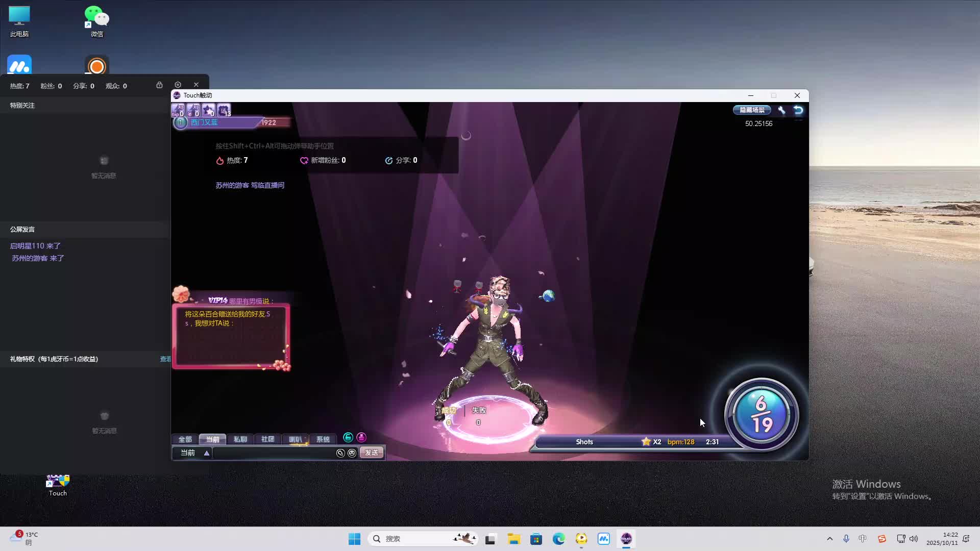Click the clear chat eraser icon
The width and height of the screenshot is (980, 551).
[x=340, y=453]
